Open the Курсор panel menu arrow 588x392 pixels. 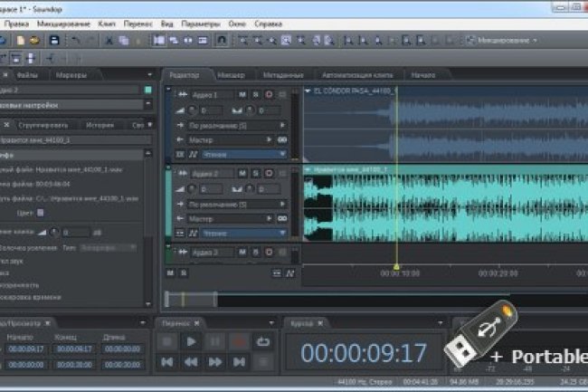(441, 322)
